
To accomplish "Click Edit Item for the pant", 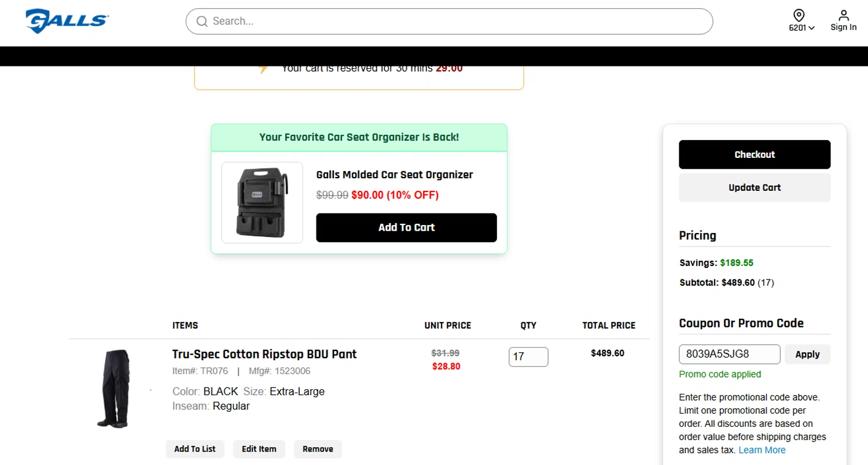I will (x=259, y=449).
